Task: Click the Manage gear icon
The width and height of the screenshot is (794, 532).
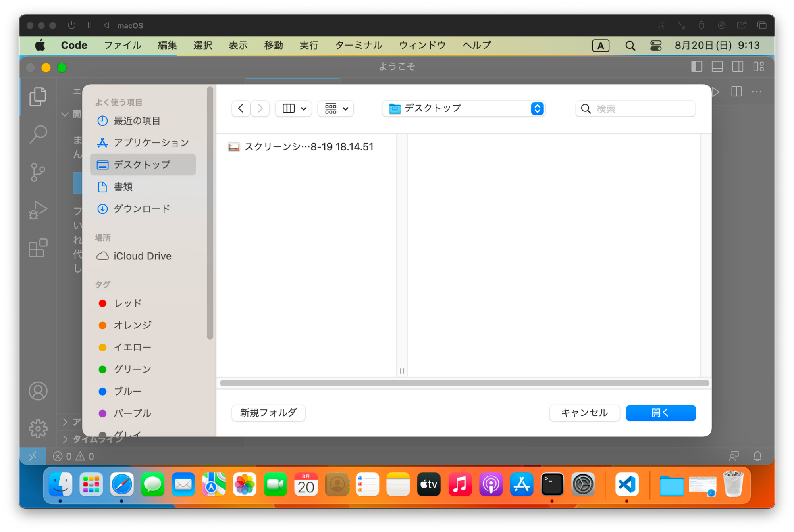Action: click(x=38, y=429)
